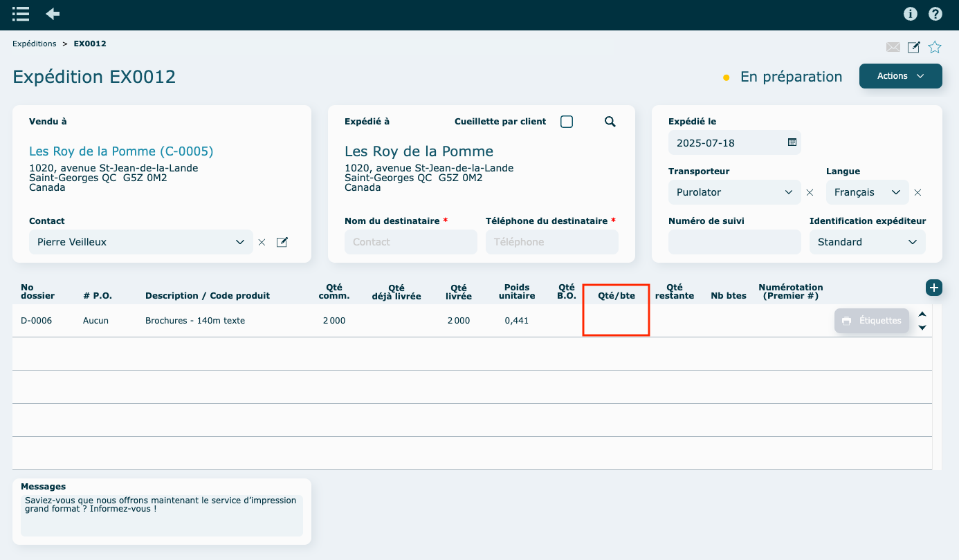
Task: Toggle Cueillette par client checkbox
Action: (x=567, y=122)
